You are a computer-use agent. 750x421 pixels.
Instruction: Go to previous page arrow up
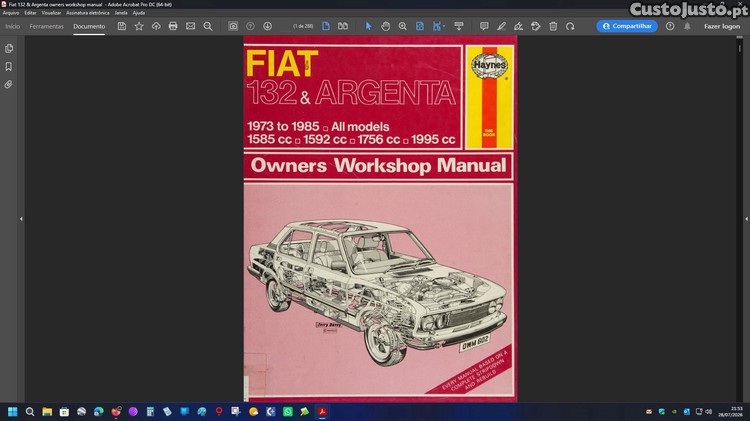[x=250, y=26]
